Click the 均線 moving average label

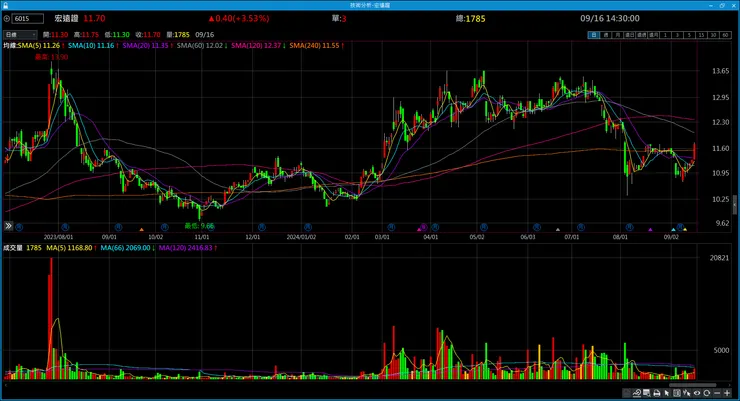[x=10, y=46]
